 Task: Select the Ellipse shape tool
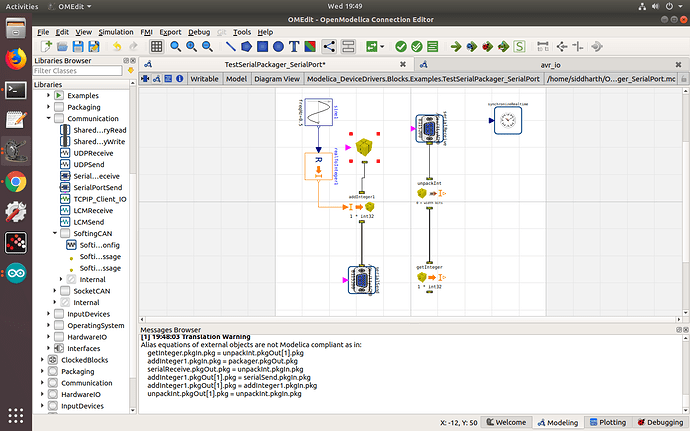[x=278, y=46]
